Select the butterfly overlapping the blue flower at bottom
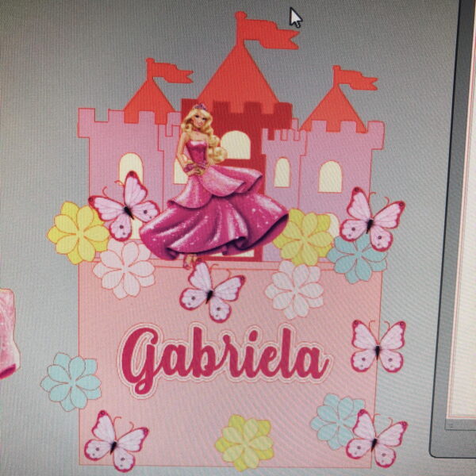This screenshot has width=476, height=476. click(376, 439)
